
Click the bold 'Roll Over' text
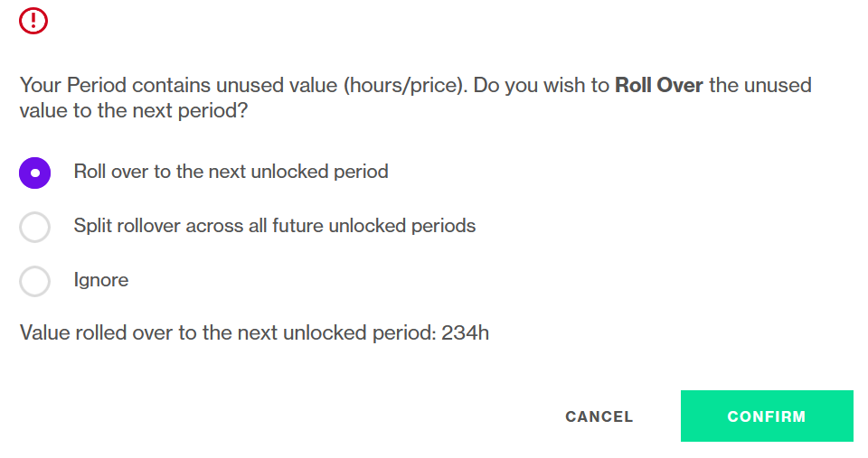659,85
